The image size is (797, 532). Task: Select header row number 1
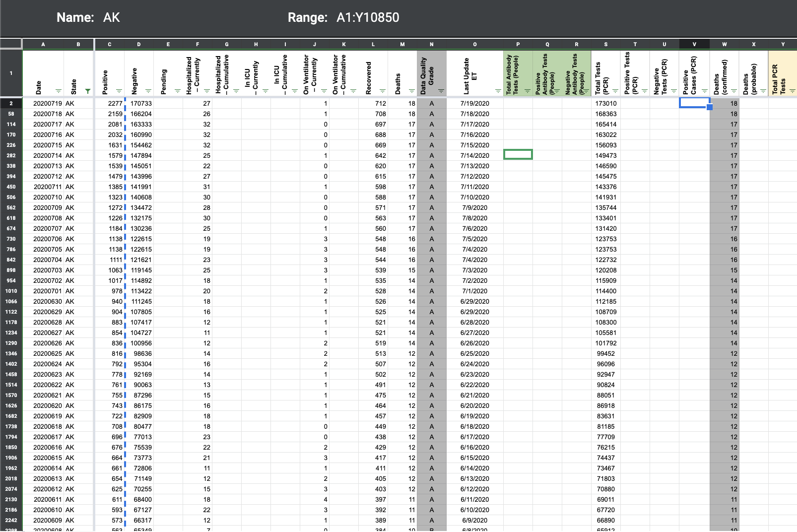(11, 73)
